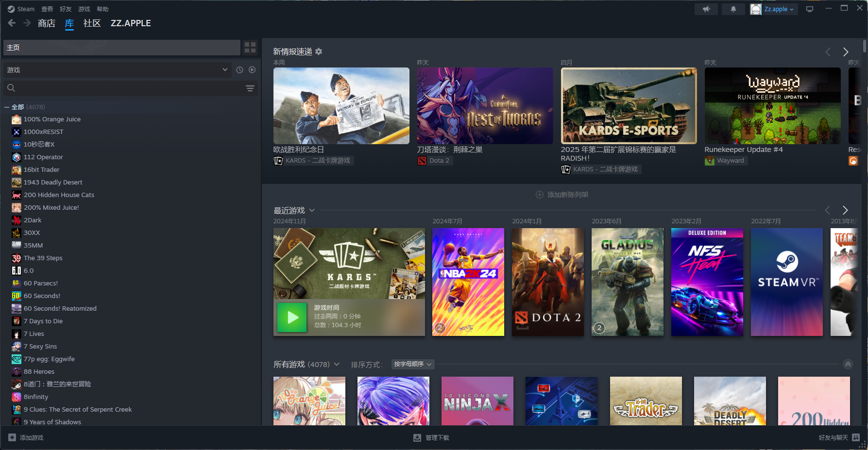The image size is (868, 450).
Task: Open NBA 2K24 cover in recent games
Action: point(468,282)
